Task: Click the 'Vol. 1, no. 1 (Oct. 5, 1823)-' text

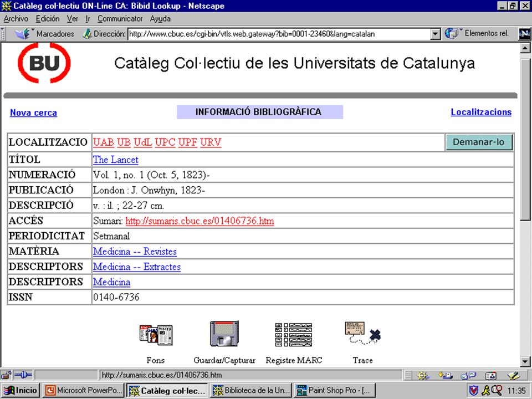Action: [x=151, y=175]
